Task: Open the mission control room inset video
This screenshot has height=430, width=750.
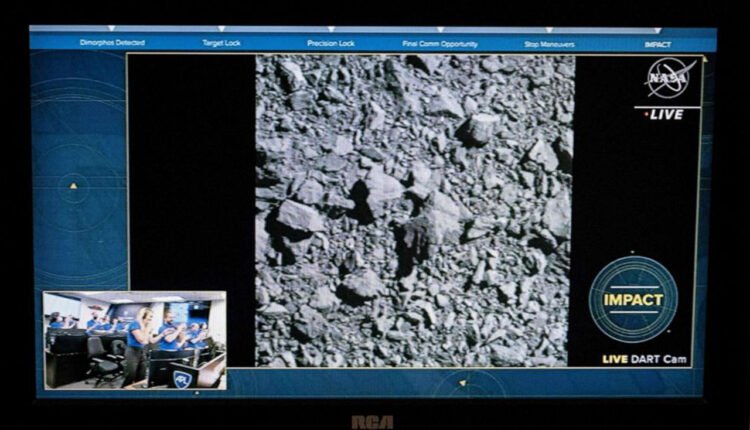Action: (134, 340)
